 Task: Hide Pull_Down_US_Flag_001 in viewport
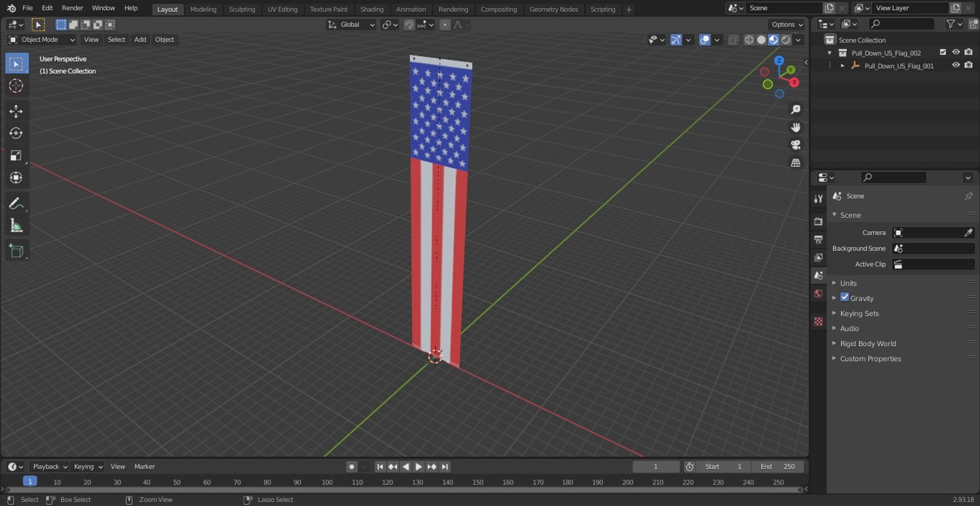pos(955,65)
